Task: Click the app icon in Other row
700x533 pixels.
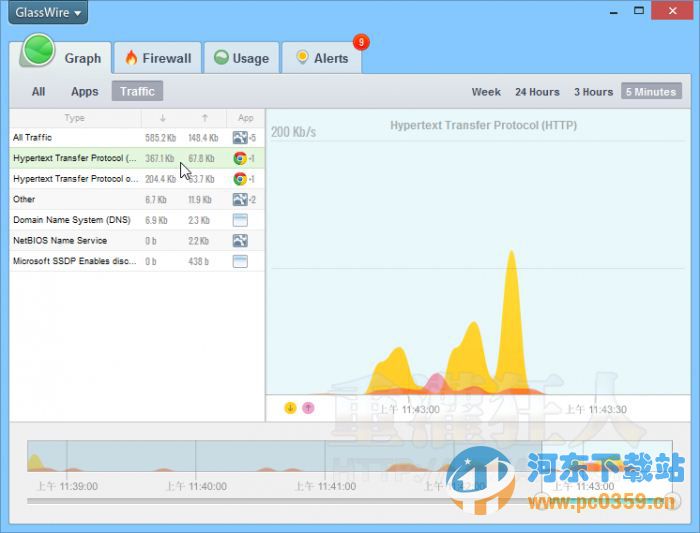Action: tap(240, 199)
